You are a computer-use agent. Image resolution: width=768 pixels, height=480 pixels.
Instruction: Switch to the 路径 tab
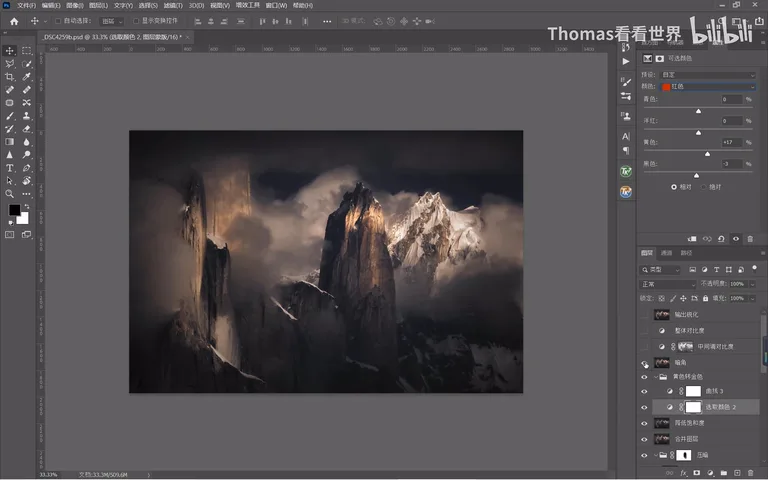tap(686, 253)
